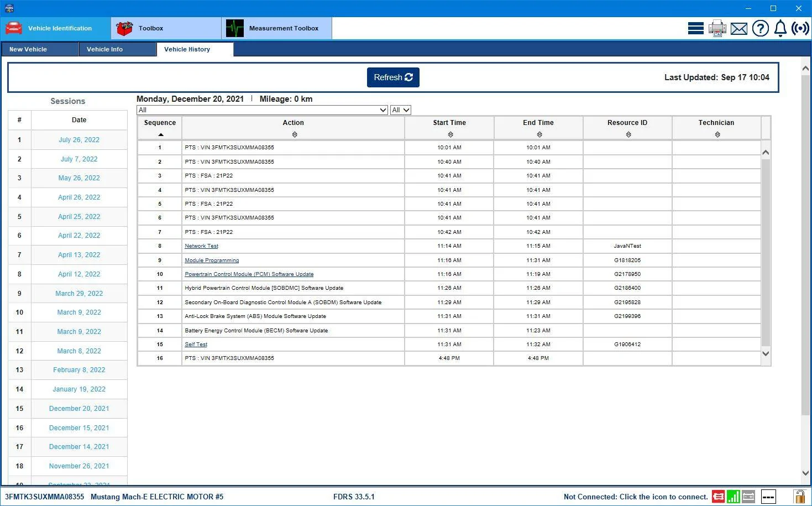
Task: Click resource ID JavaNTest
Action: pyautogui.click(x=627, y=246)
